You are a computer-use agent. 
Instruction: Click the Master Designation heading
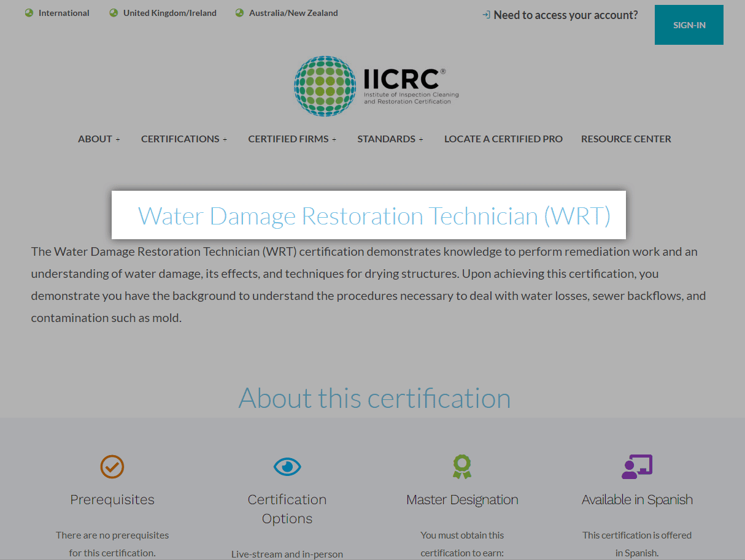point(462,500)
